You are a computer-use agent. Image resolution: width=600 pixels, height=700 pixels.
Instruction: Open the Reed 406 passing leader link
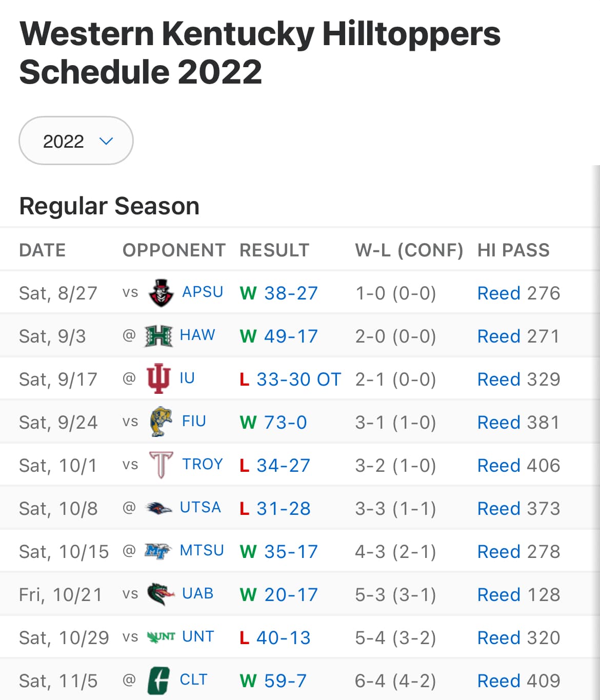coord(518,466)
